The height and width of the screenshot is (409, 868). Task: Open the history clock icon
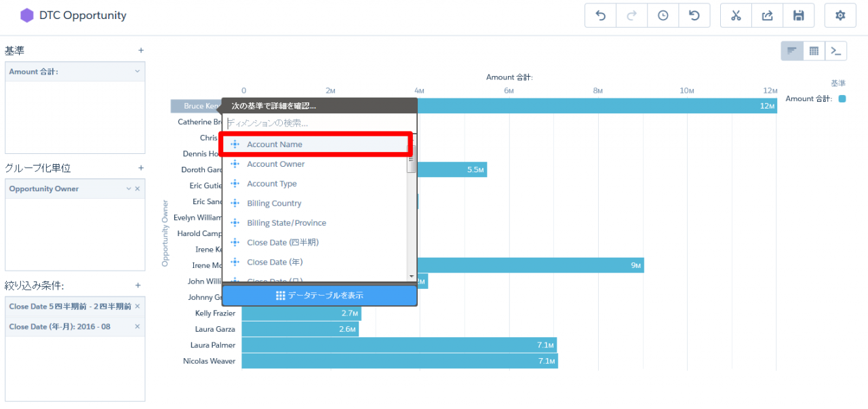(663, 16)
